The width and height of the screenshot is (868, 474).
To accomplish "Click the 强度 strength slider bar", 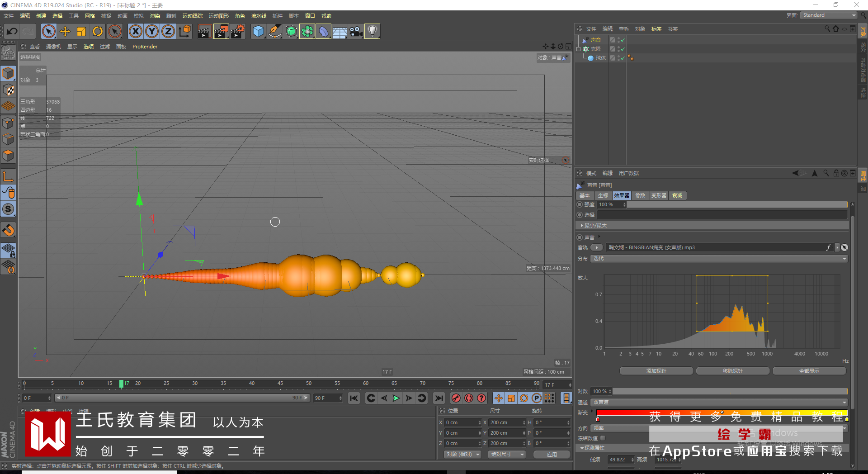I will pos(738,204).
